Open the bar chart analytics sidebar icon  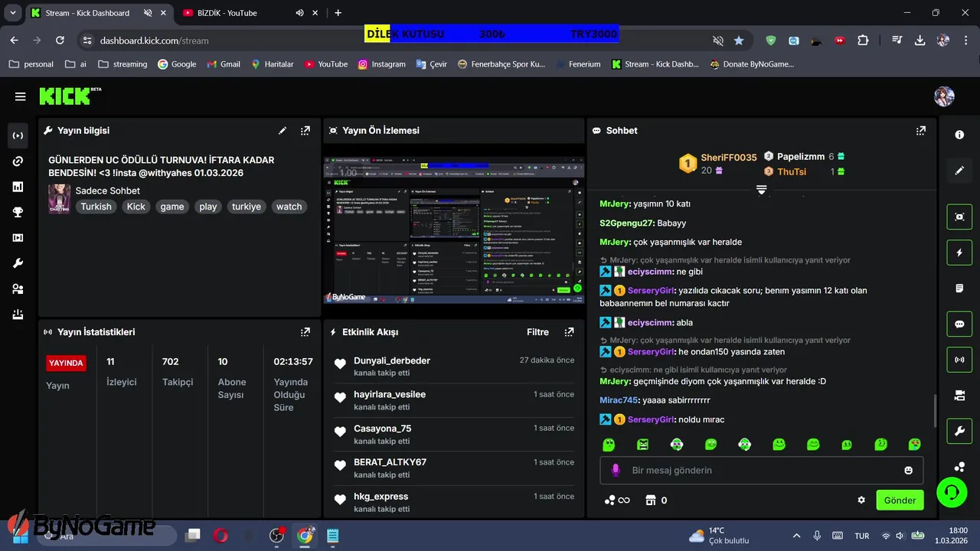[18, 187]
